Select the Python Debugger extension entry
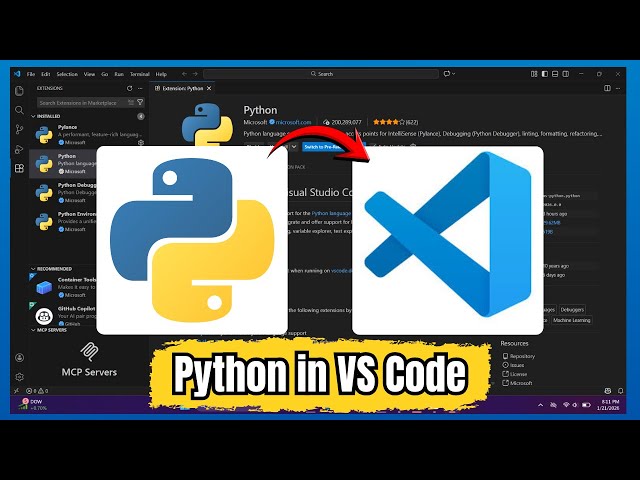Viewport: 640px width, 480px height. point(63,192)
